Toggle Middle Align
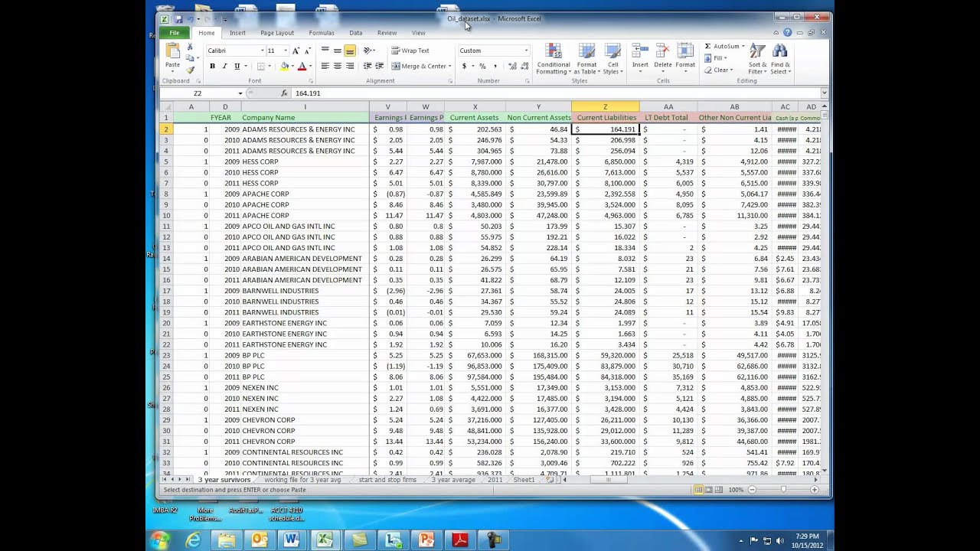This screenshot has height=551, width=980. coord(337,51)
